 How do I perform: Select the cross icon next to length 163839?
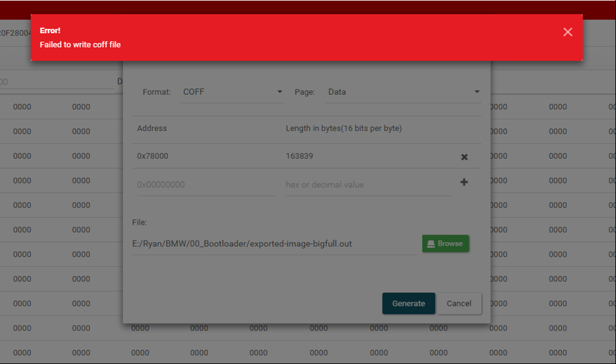pyautogui.click(x=464, y=157)
